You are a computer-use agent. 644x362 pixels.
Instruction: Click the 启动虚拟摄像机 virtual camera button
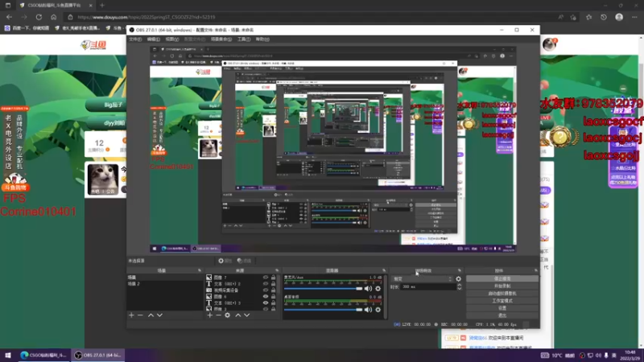click(x=502, y=294)
